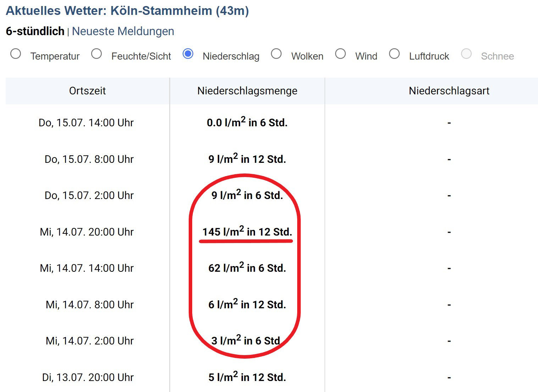This screenshot has width=538, height=392.
Task: Click the Ortszeit column header
Action: point(88,91)
